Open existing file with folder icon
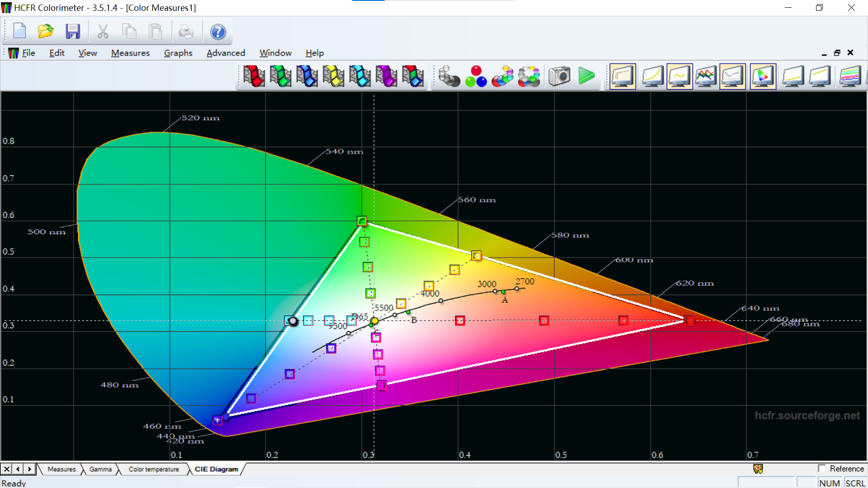The image size is (868, 488). 45,32
